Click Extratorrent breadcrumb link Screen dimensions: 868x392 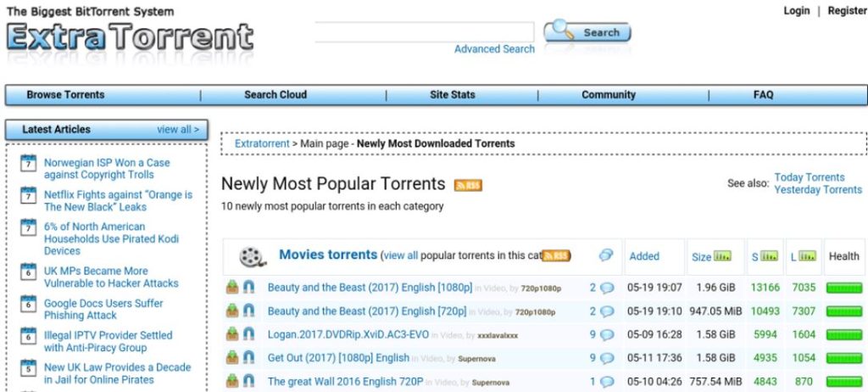coord(262,143)
